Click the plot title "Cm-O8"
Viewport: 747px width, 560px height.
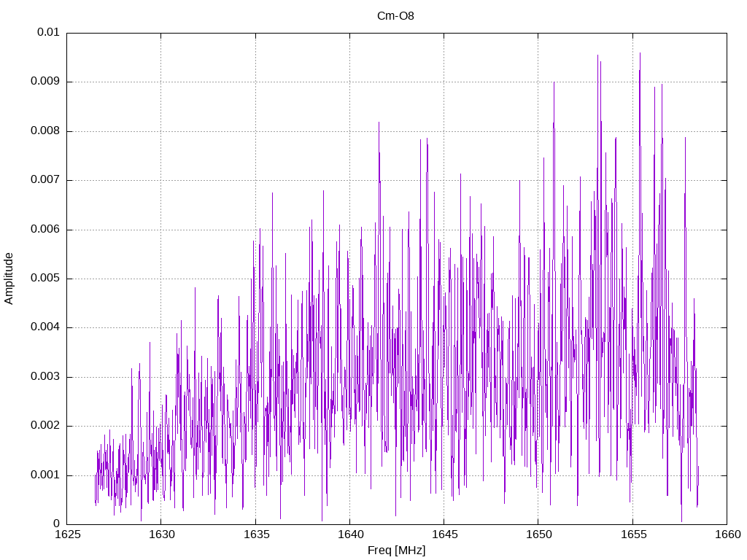point(395,16)
